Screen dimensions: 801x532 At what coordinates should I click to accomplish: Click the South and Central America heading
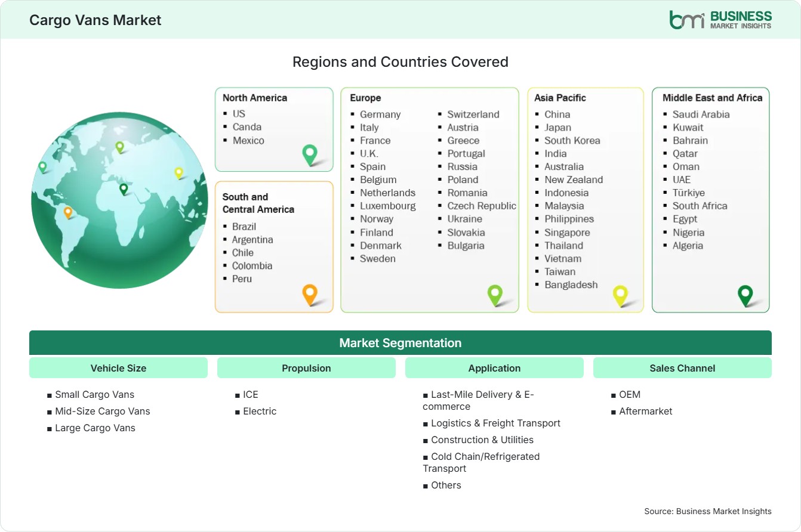pos(258,203)
